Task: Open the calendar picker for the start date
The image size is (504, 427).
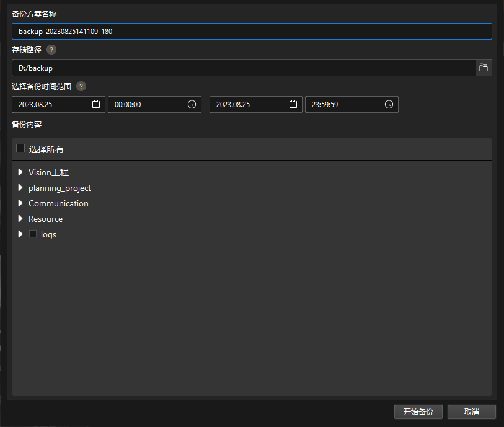Action: tap(96, 104)
